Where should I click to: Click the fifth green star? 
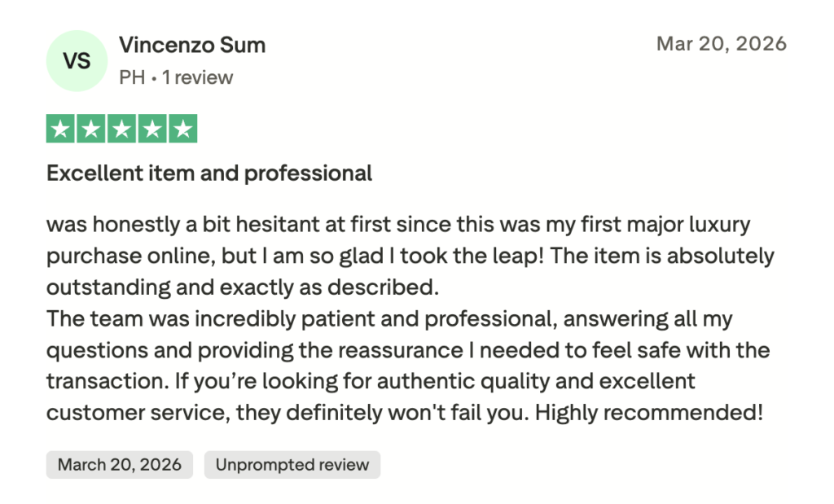click(183, 129)
